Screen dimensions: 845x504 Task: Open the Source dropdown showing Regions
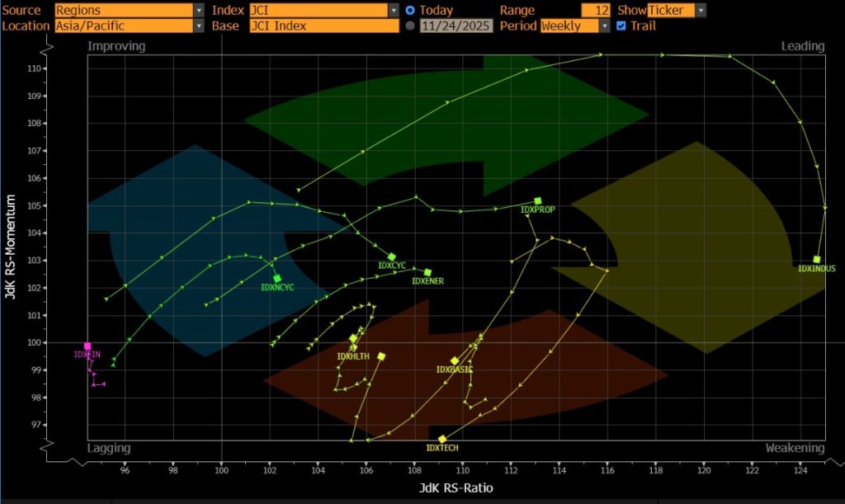[x=129, y=11]
